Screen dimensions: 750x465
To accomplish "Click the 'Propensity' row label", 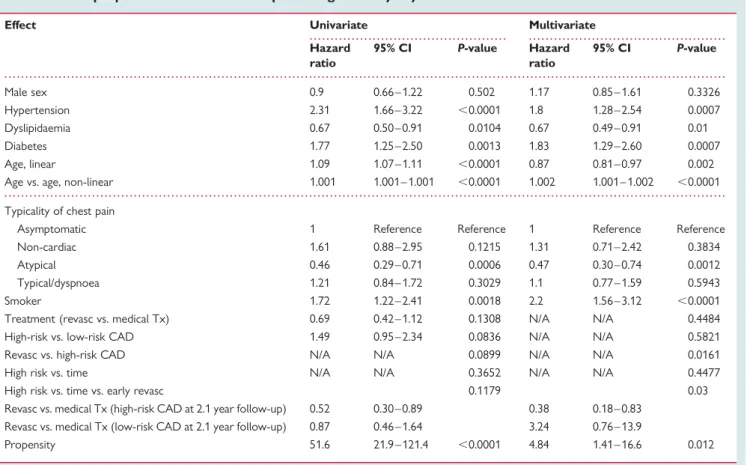I will tap(30, 445).
